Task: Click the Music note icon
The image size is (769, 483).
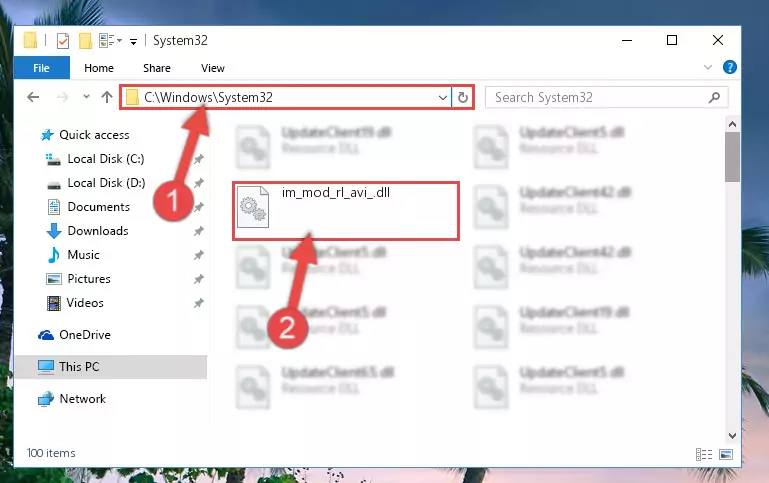Action: point(54,255)
